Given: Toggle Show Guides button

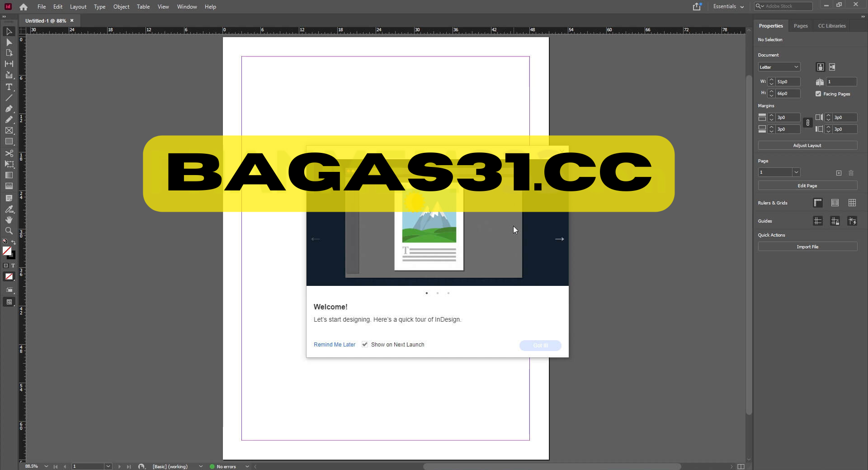Looking at the screenshot, I should click(x=818, y=221).
